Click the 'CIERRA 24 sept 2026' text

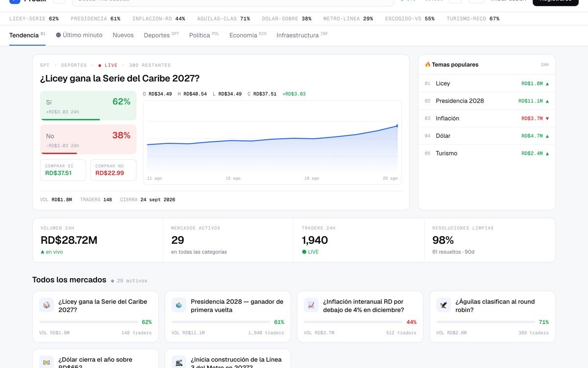tap(147, 200)
